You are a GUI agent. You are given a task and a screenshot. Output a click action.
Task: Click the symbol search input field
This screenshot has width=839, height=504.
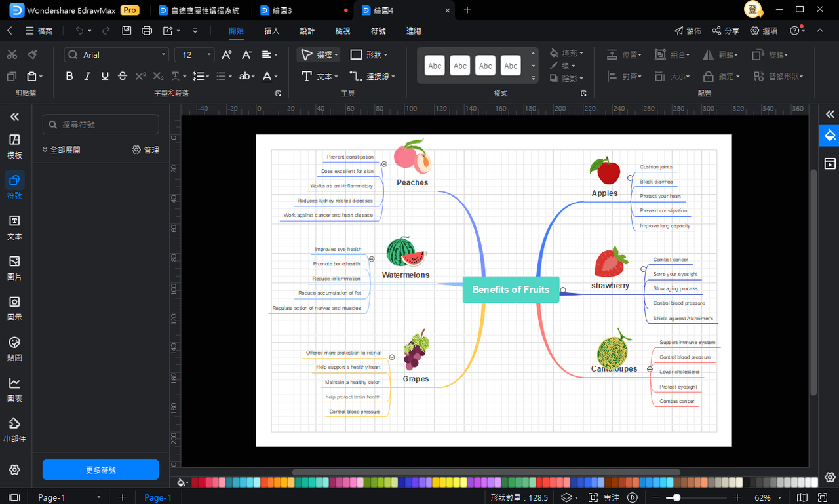click(101, 125)
